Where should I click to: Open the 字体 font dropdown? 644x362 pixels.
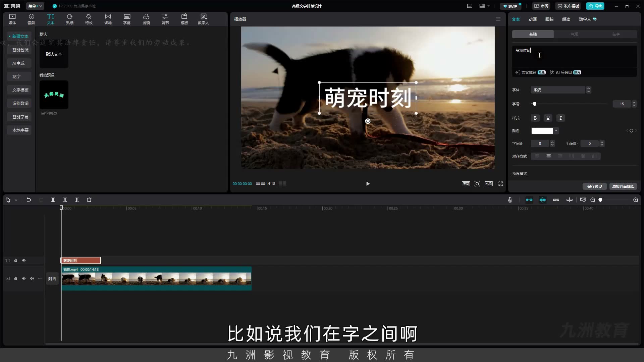point(561,90)
